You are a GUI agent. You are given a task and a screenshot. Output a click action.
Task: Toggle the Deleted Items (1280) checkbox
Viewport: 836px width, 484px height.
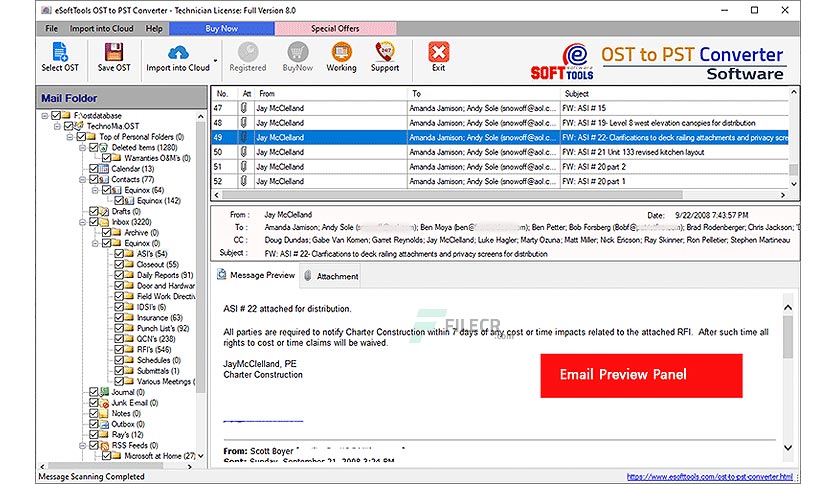[93, 147]
